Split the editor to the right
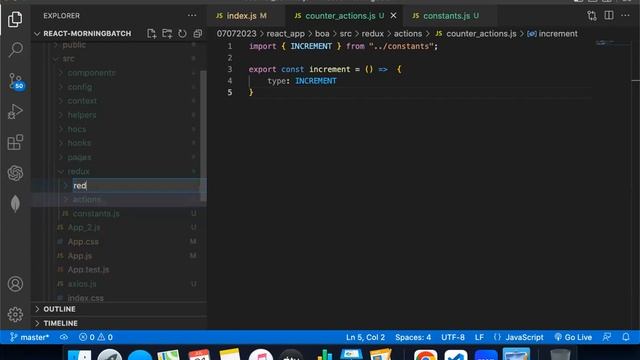Viewport: 640px width, 360px height. [609, 16]
